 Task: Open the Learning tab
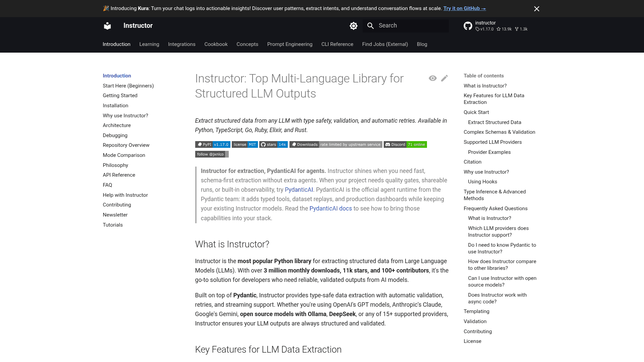tap(149, 44)
